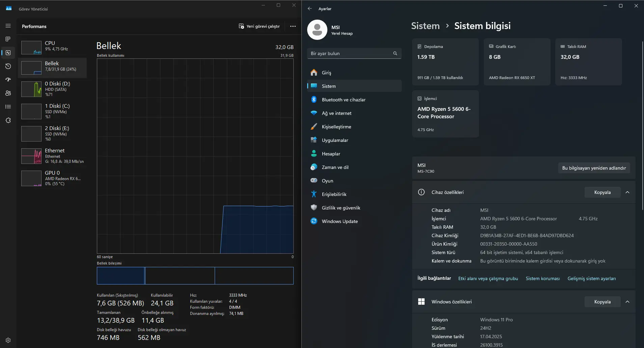644x348 pixels.
Task: Select GPU 0 AMD Radeon entry
Action: (x=52, y=178)
